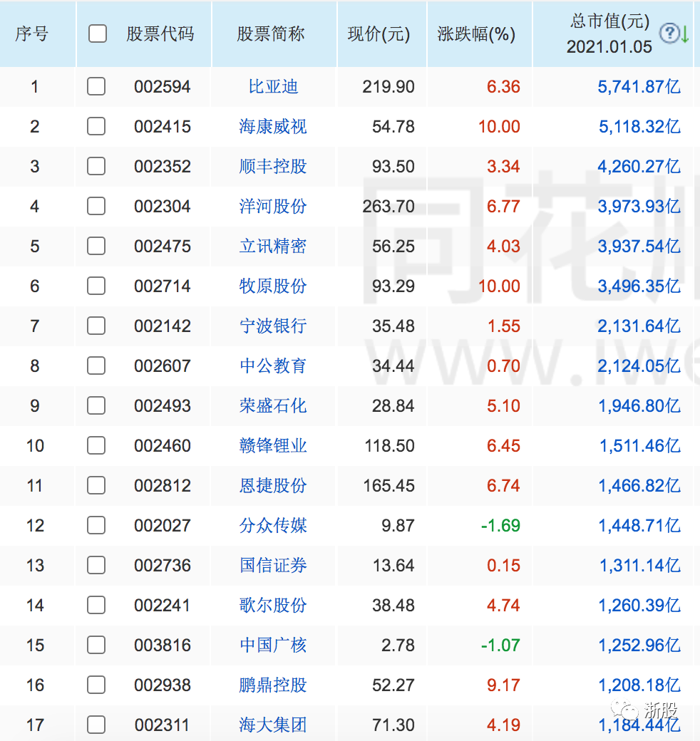The height and width of the screenshot is (741, 700).
Task: Open the 中公教育 stock link
Action: (273, 366)
